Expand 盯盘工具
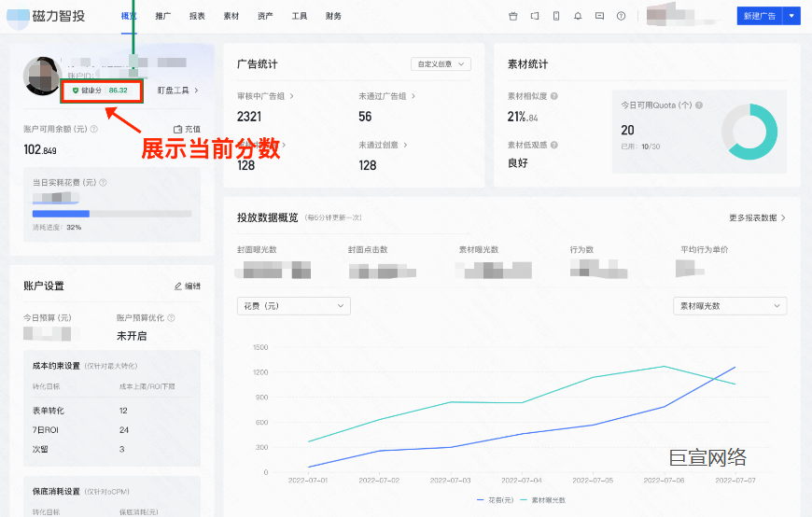Screen dimensions: 812x517 [177, 91]
